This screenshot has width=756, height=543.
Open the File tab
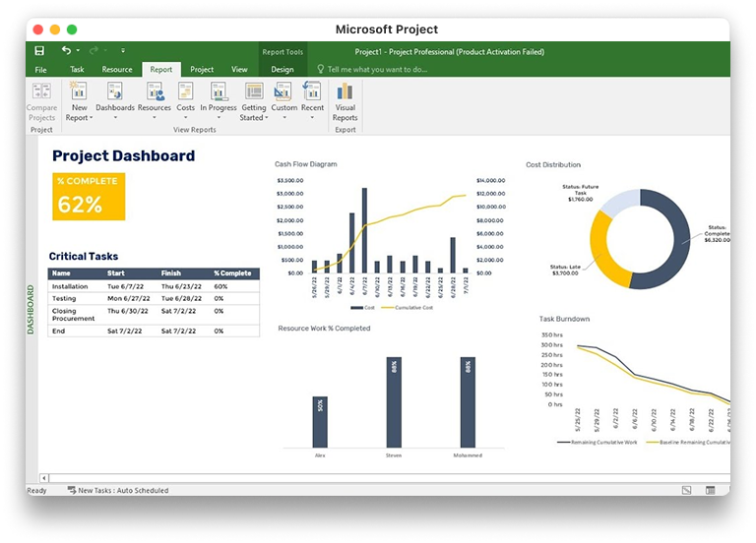[40, 70]
